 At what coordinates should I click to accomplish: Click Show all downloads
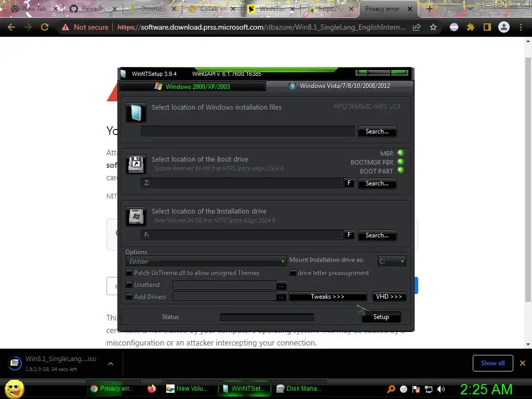[493, 363]
